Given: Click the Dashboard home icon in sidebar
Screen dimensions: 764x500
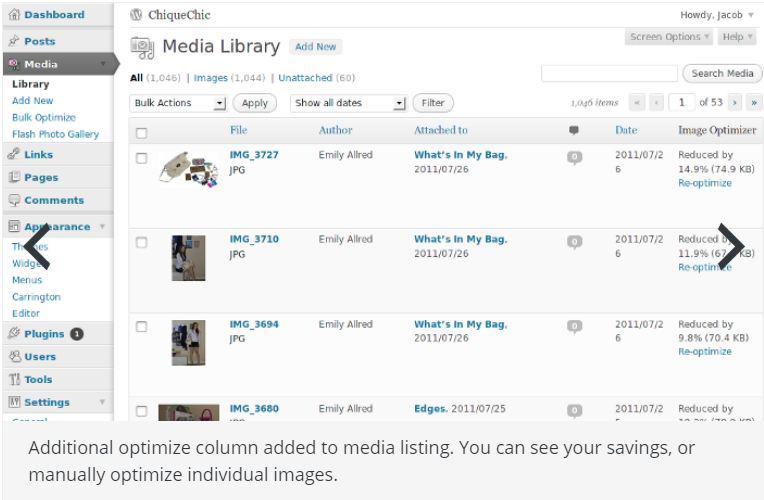Looking at the screenshot, I should click(x=14, y=15).
